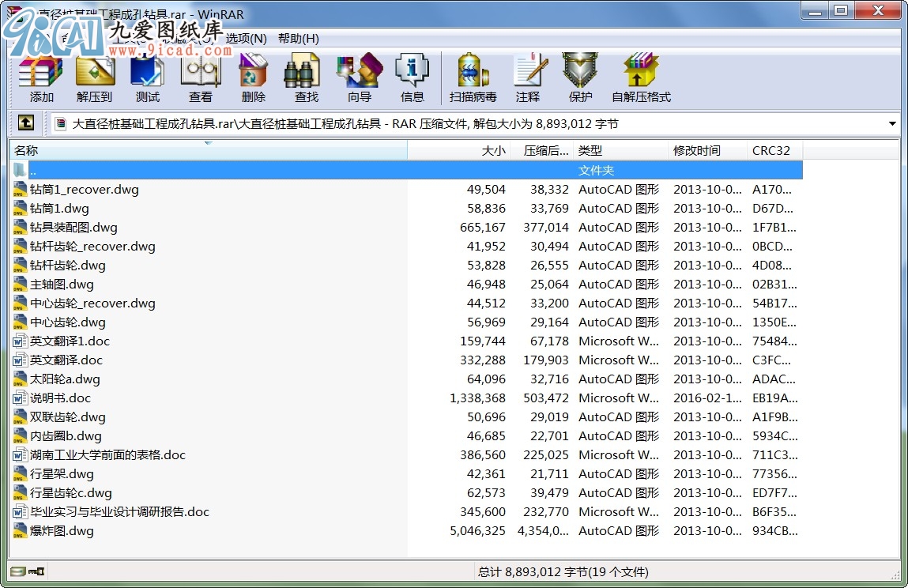908x588 pixels.
Task: Sort by Type (类型) column header
Action: (620, 151)
